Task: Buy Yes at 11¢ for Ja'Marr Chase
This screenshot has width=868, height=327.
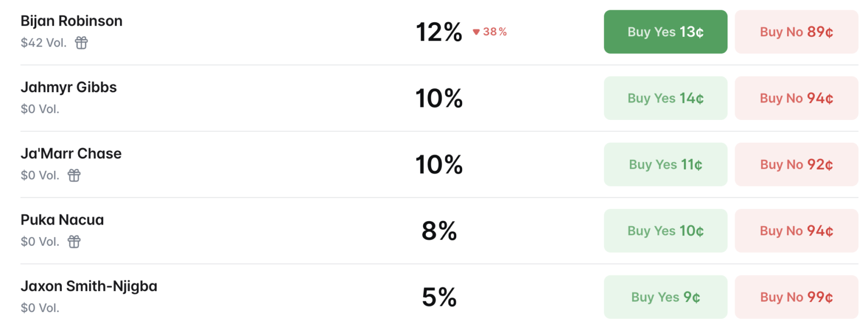Action: pos(665,164)
